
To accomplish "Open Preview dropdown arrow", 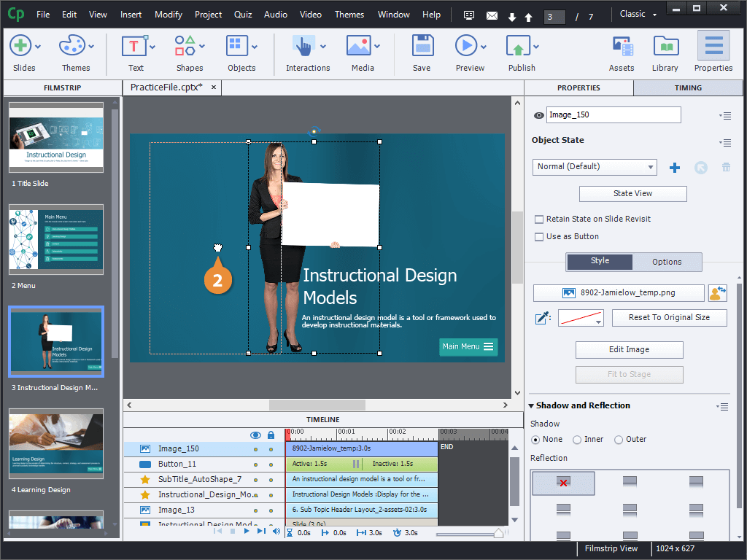I will coord(484,47).
